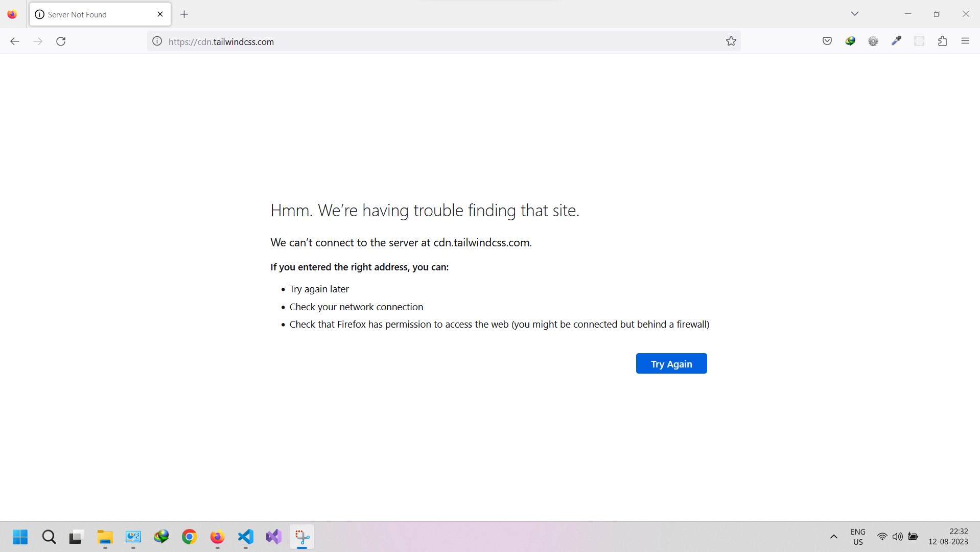Open a new browser tab
Image resolution: width=980 pixels, height=552 pixels.
coord(184,14)
